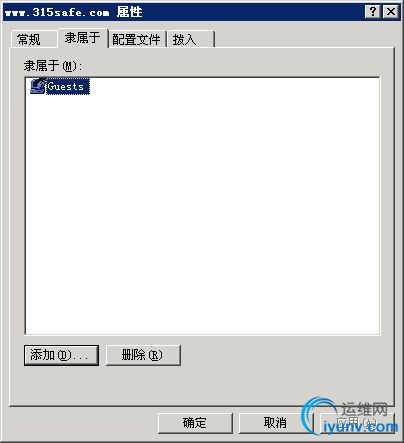Open the 拨入 tab
The width and height of the screenshot is (404, 443).
[x=190, y=39]
